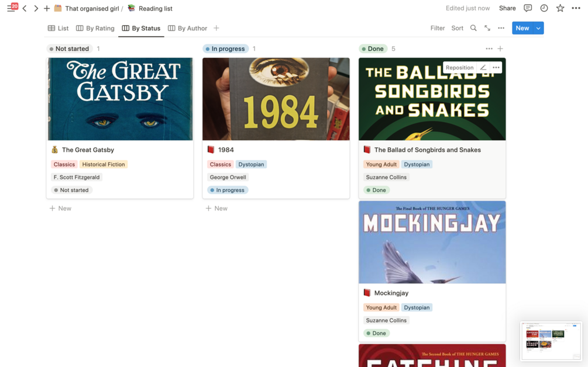Screen dimensions: 588x367
Task: Click Not started status on Gatsby card
Action: click(x=71, y=191)
